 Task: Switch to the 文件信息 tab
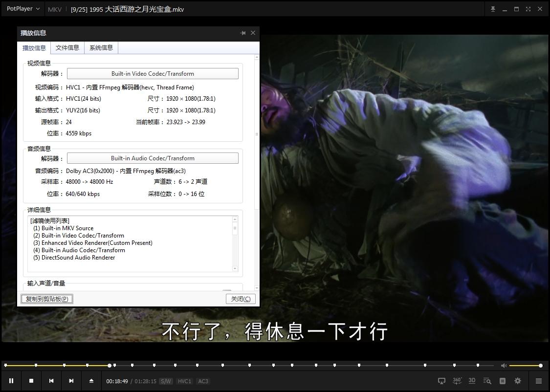[67, 47]
